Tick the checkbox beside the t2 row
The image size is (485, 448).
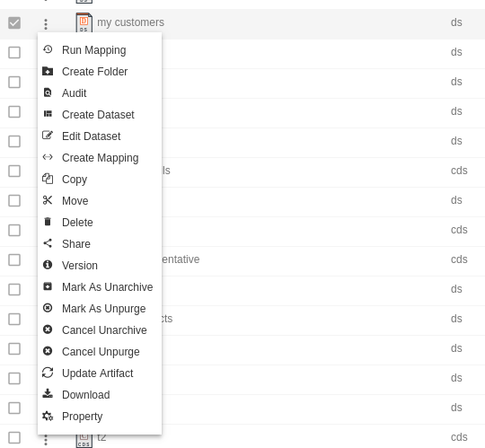pos(14,437)
